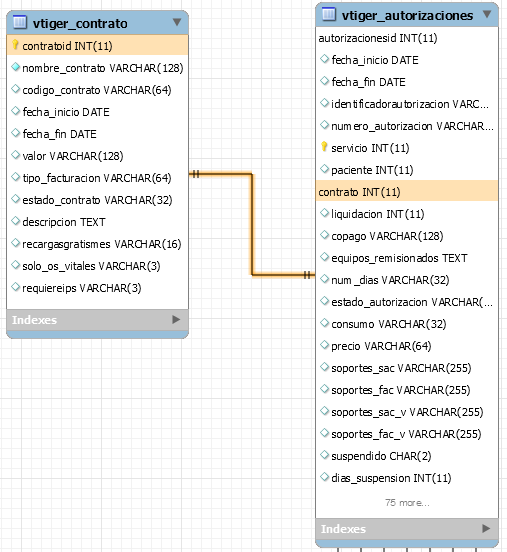The image size is (507, 552).
Task: Select the suspendido CHAR(2) column
Action: [407, 456]
